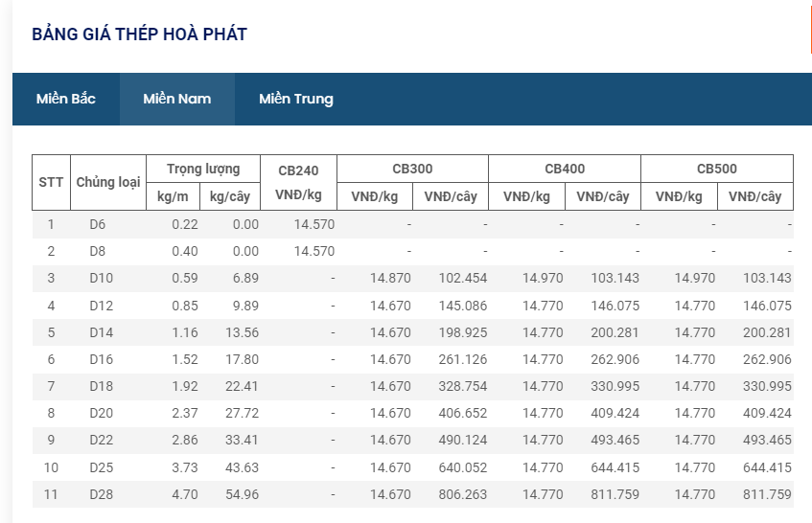
Task: Click the 0.59 kg/m value for D10
Action: pos(185,279)
